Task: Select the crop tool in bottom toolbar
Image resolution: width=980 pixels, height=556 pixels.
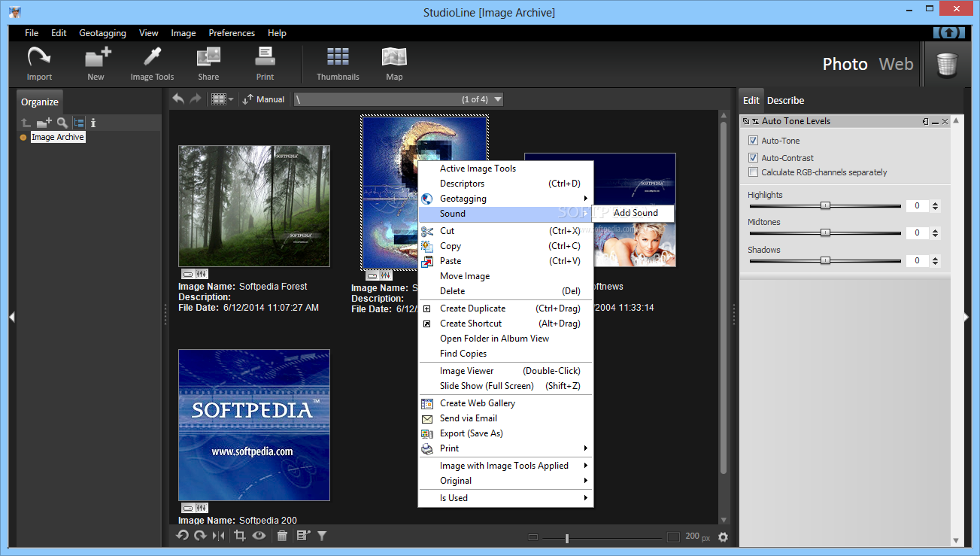Action: click(x=240, y=536)
